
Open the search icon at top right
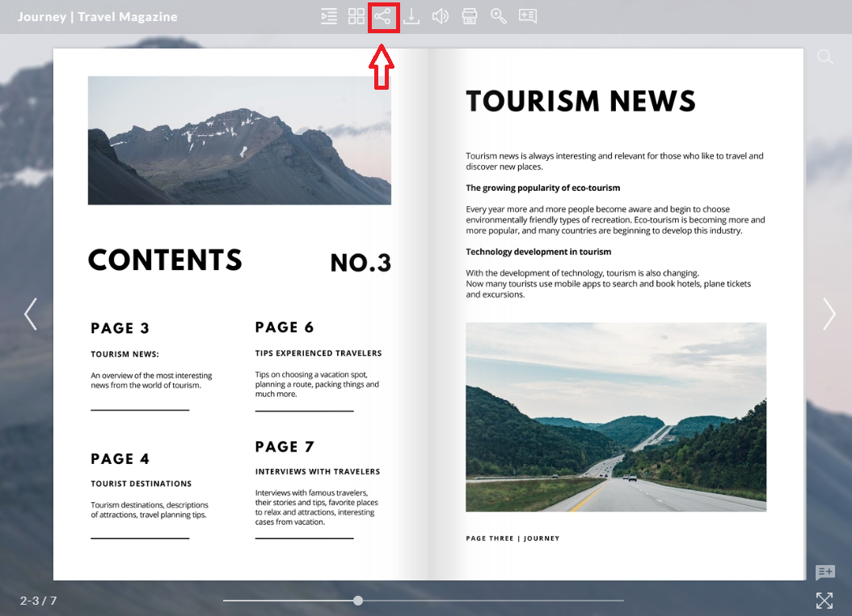point(825,57)
